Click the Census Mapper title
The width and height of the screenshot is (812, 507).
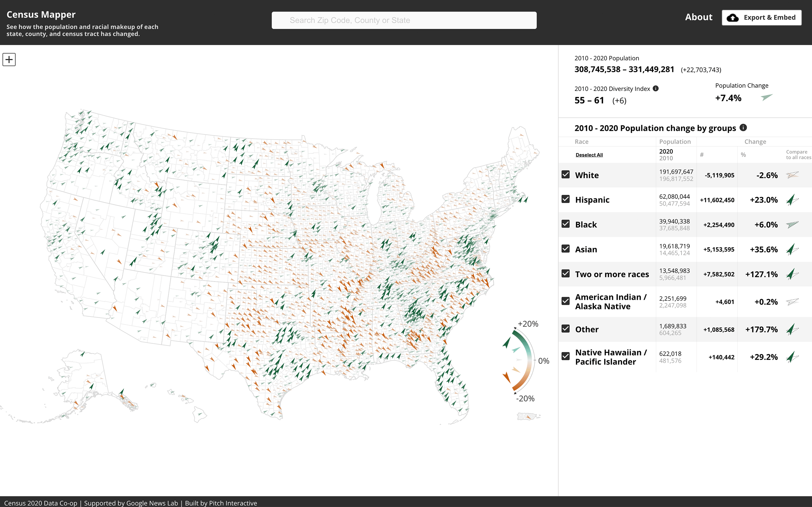click(x=41, y=15)
